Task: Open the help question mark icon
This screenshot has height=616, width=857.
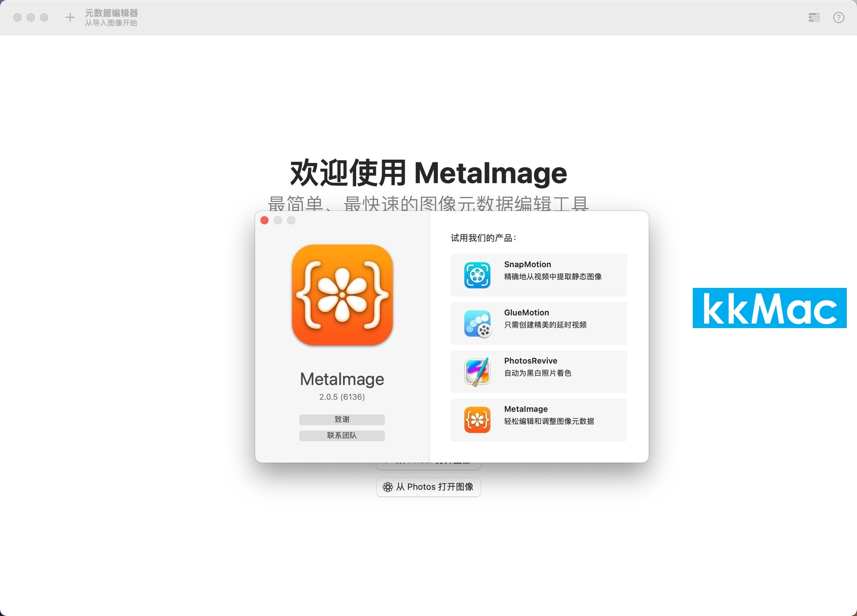Action: (x=839, y=17)
